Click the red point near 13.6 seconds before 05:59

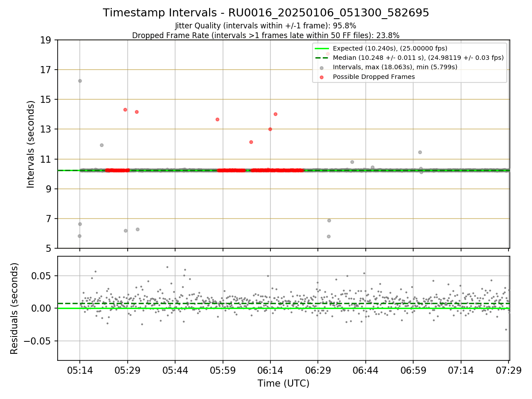217,119
